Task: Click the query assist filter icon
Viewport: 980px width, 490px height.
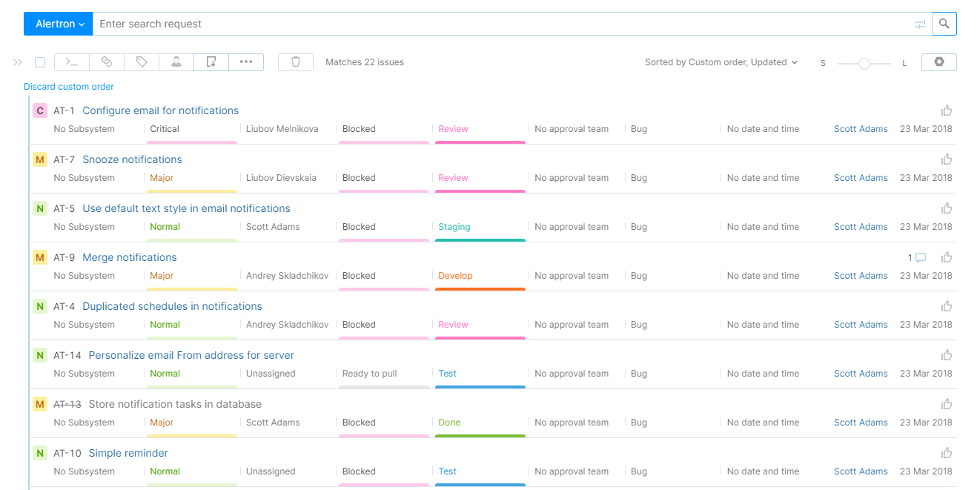Action: click(919, 24)
